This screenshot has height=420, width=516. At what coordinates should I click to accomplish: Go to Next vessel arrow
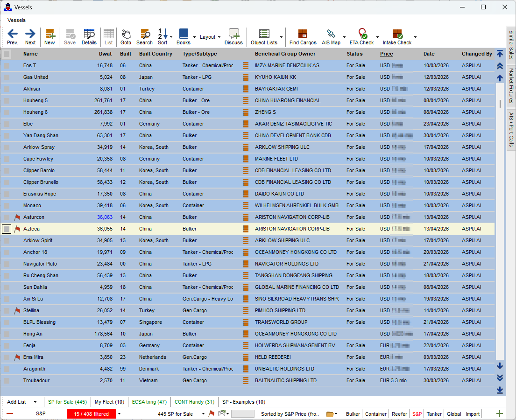tap(30, 36)
